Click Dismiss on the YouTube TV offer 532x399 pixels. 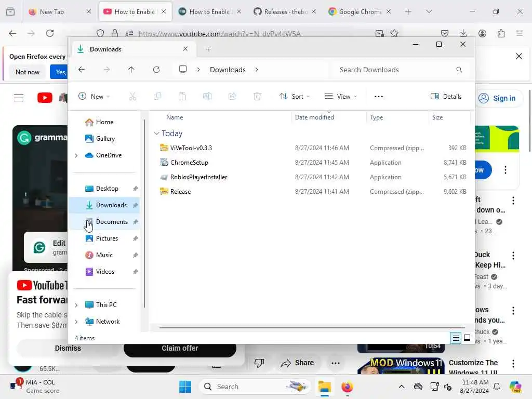tap(68, 349)
